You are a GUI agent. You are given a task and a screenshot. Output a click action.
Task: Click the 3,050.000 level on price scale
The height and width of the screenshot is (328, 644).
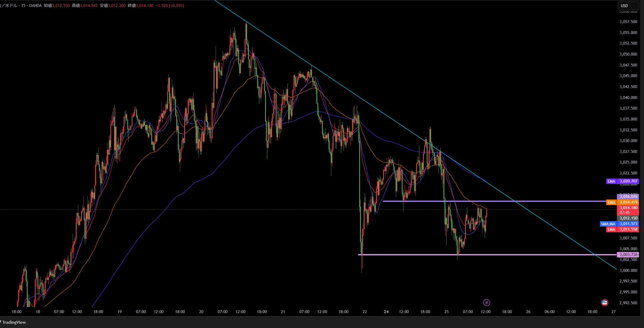628,54
